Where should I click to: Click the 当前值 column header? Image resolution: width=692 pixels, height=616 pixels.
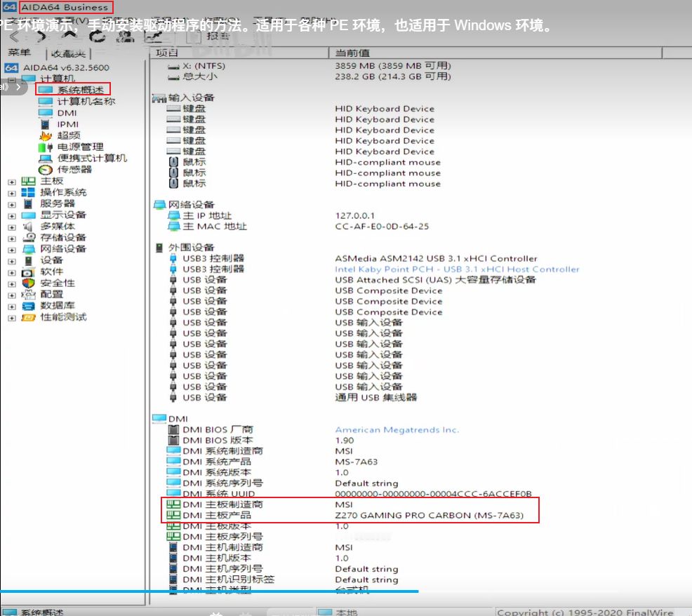point(495,53)
